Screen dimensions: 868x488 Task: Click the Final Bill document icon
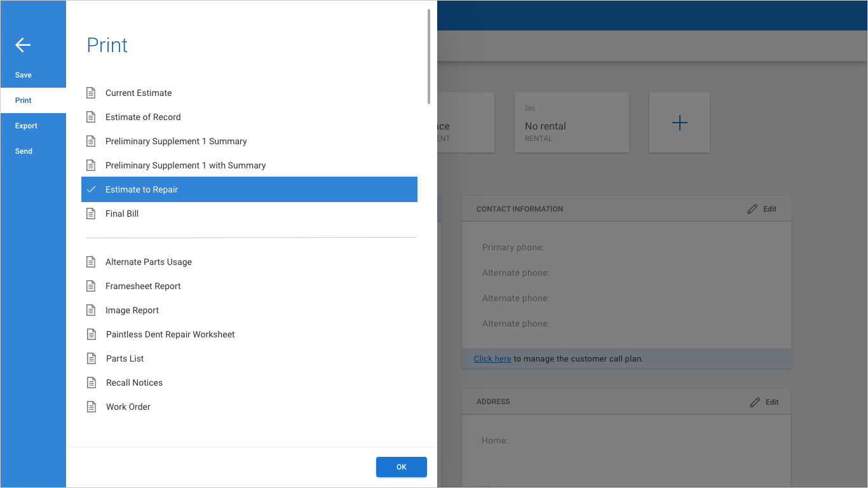pos(91,213)
